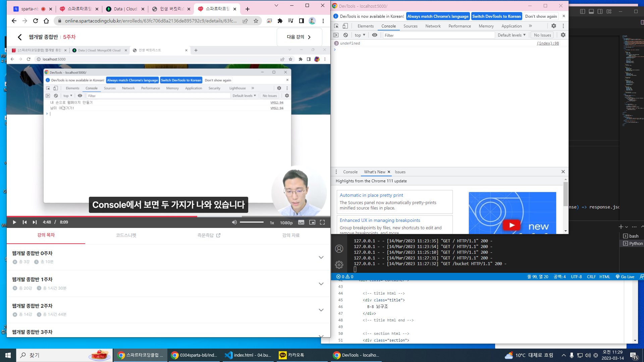Open the Chrome extensions puzzle icon

[x=280, y=21]
